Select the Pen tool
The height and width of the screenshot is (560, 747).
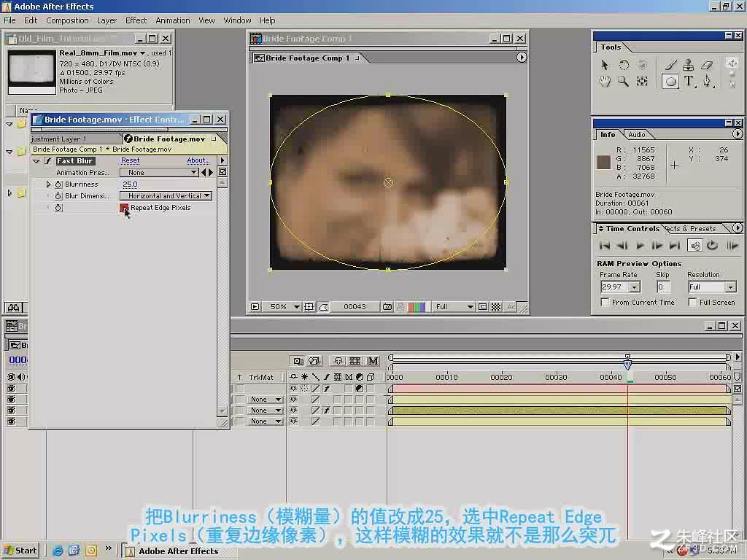[x=707, y=82]
